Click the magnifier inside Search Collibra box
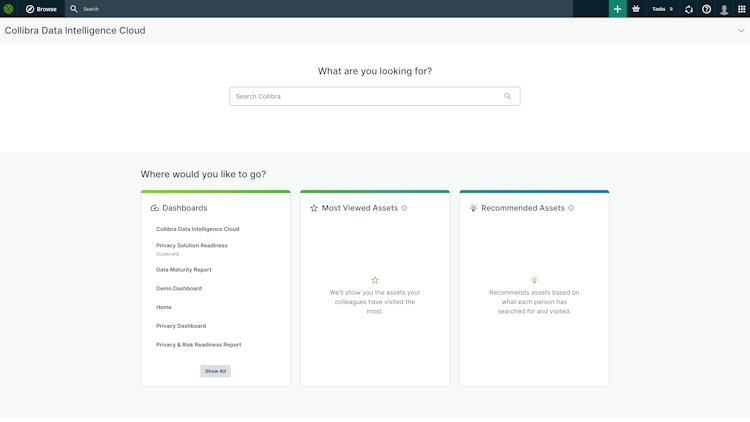750x422 pixels. pyautogui.click(x=507, y=96)
